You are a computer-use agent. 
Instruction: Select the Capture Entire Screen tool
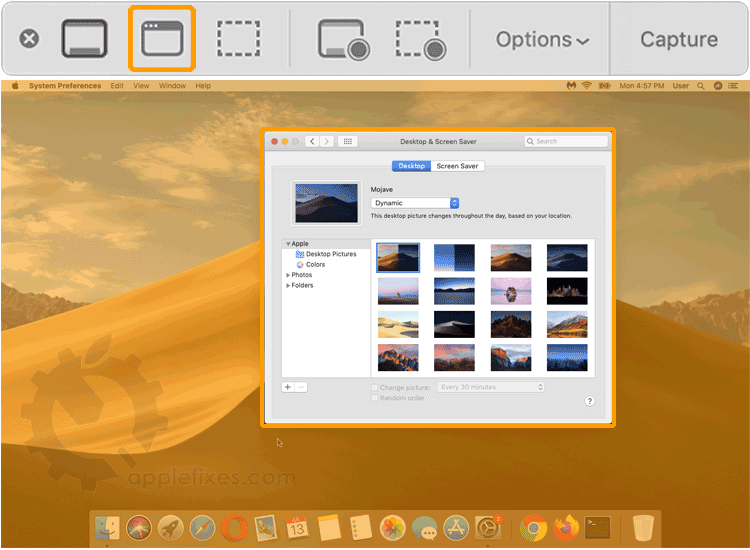(x=84, y=39)
